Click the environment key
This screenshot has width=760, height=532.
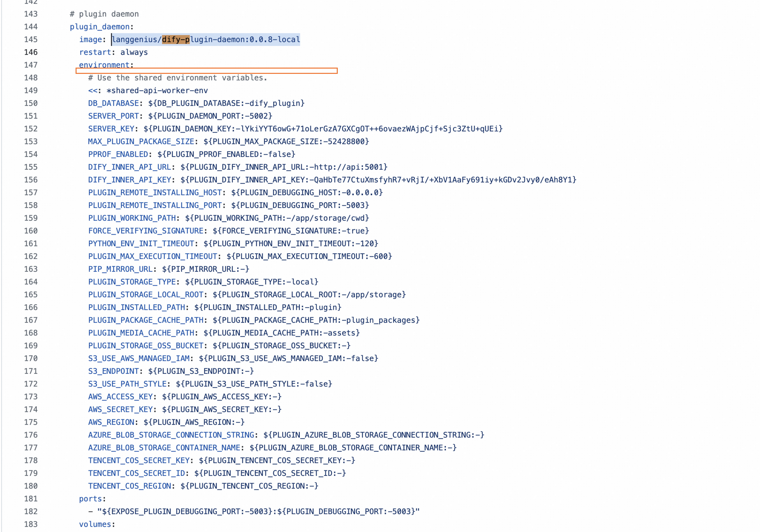[x=104, y=65]
